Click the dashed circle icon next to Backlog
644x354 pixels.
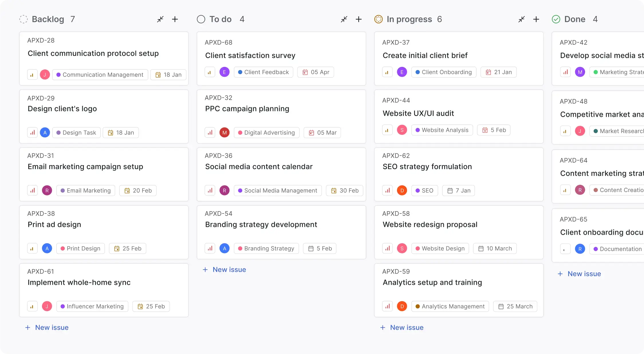[24, 19]
